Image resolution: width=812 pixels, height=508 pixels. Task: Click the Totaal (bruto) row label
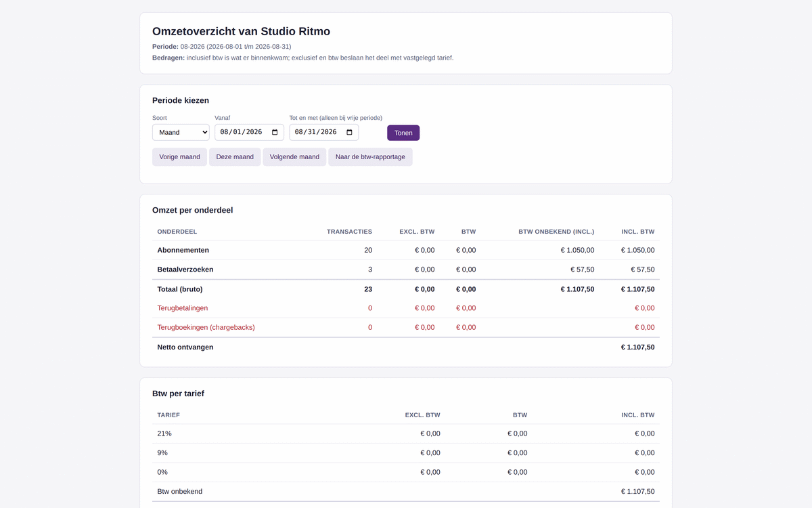[180, 289]
